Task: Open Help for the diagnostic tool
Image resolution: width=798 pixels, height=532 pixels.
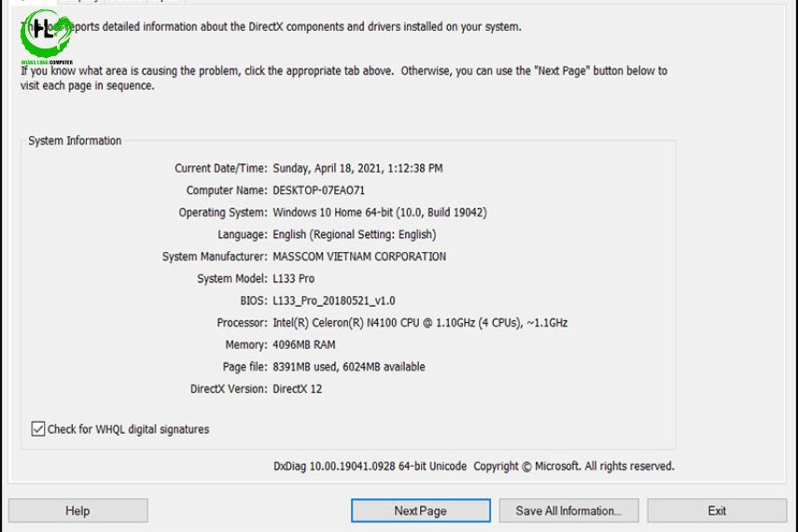Action: point(77,511)
